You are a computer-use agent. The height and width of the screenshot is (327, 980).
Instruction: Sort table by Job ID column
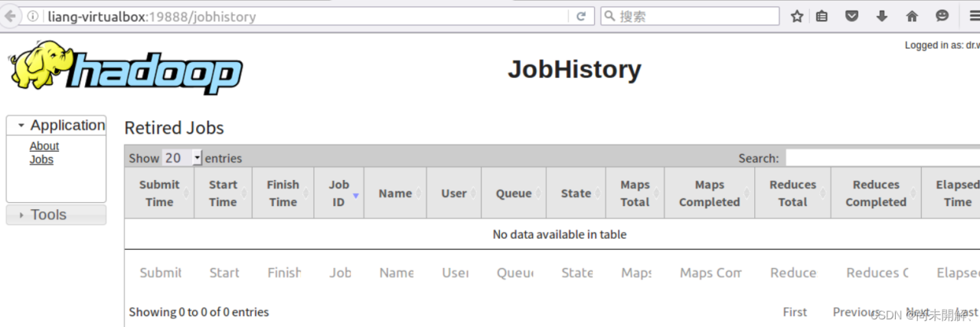[x=339, y=193]
